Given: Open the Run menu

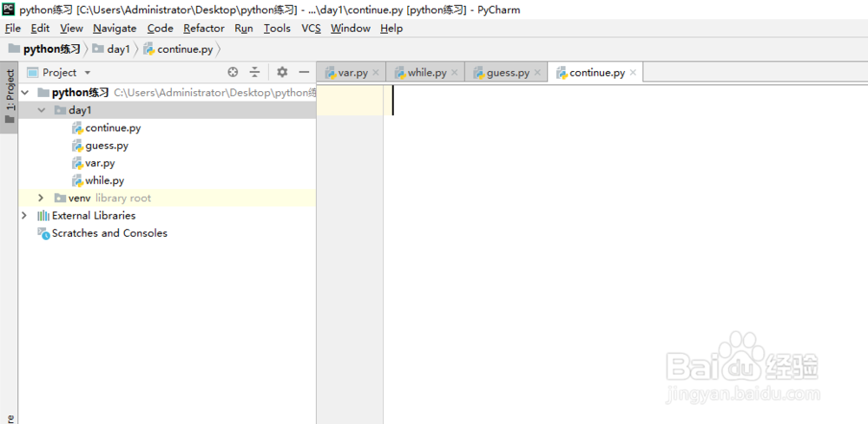Looking at the screenshot, I should (244, 29).
